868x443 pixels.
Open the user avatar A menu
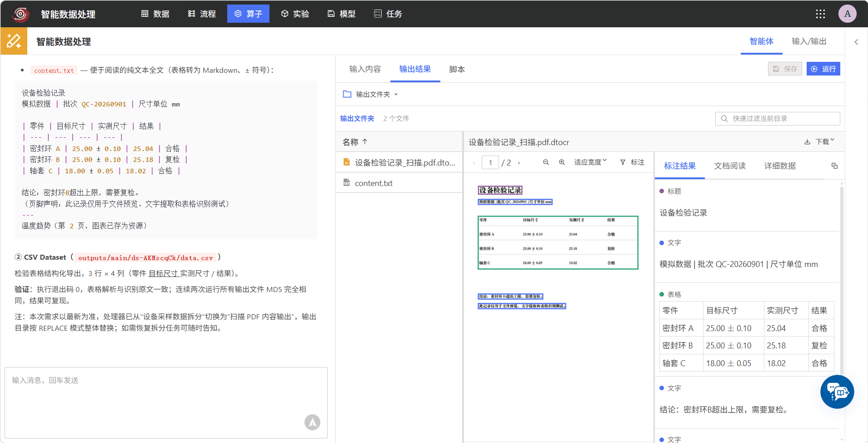tap(848, 14)
